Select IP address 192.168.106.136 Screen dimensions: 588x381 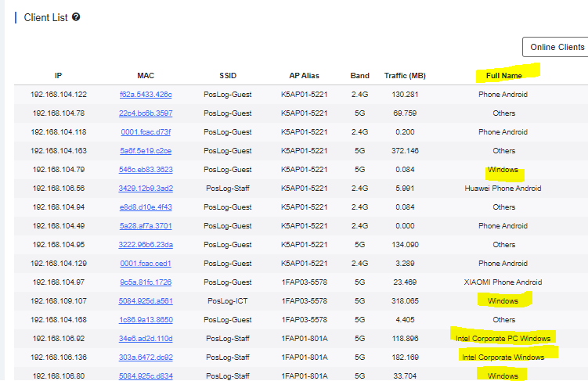pos(59,357)
